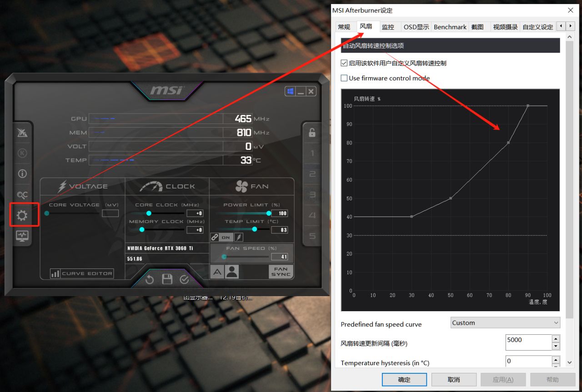Viewport: 582px width, 392px height.
Task: Click the Temperature hysteresis input field
Action: (x=528, y=361)
